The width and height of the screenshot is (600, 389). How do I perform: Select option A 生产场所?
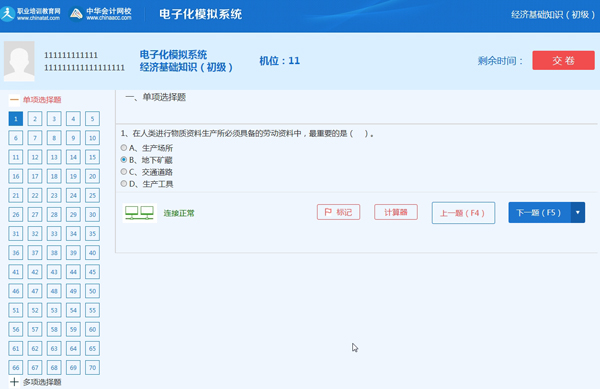[124, 148]
